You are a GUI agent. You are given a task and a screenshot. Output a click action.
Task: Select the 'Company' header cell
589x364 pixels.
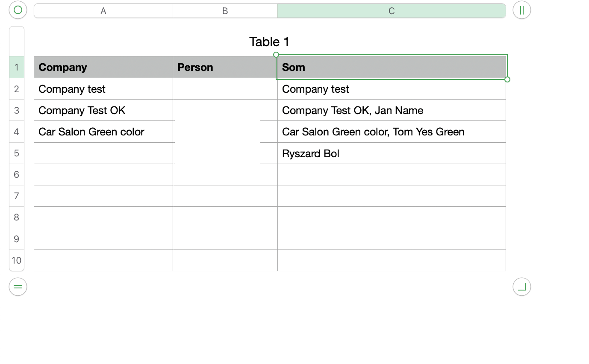tap(103, 67)
